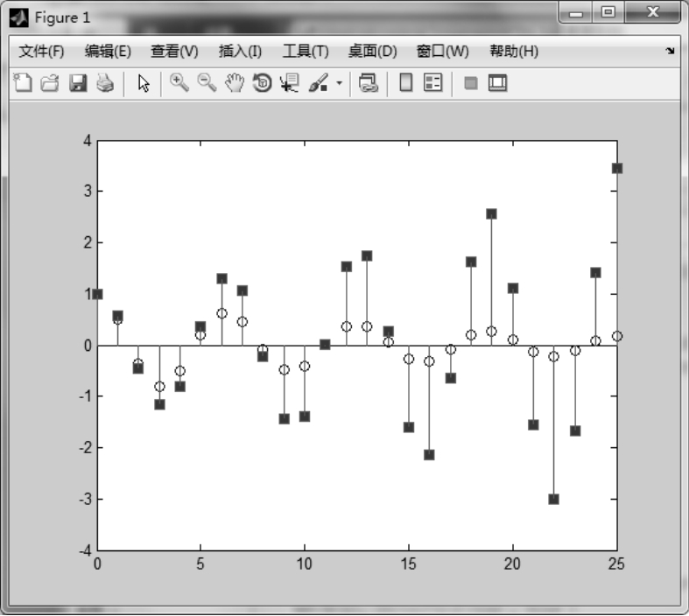Print the figure using the printer icon
This screenshot has height=616, width=689.
[x=105, y=83]
